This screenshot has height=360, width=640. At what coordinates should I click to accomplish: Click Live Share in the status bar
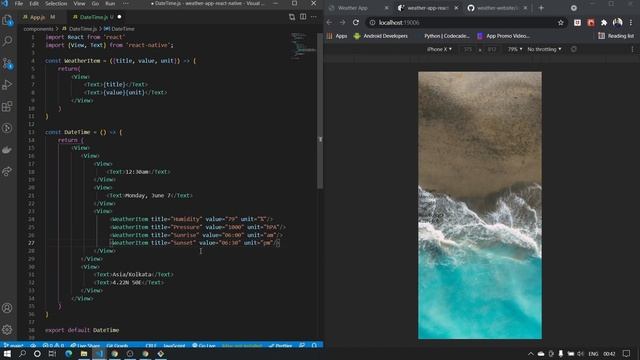point(85,346)
